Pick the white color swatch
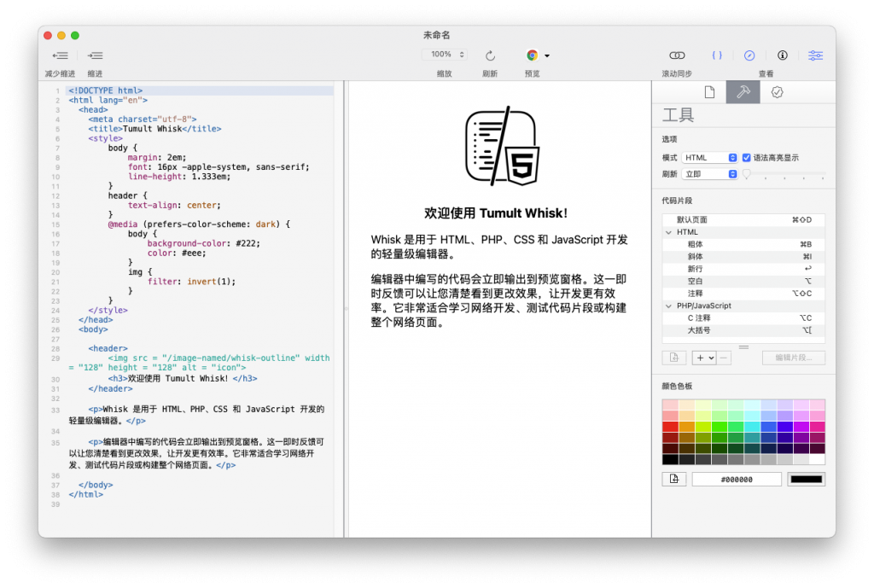This screenshot has width=874, height=588. 817,459
